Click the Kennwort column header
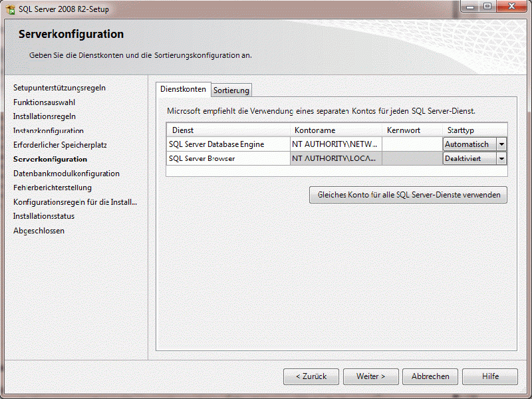This screenshot has width=532, height=399. pyautogui.click(x=412, y=130)
